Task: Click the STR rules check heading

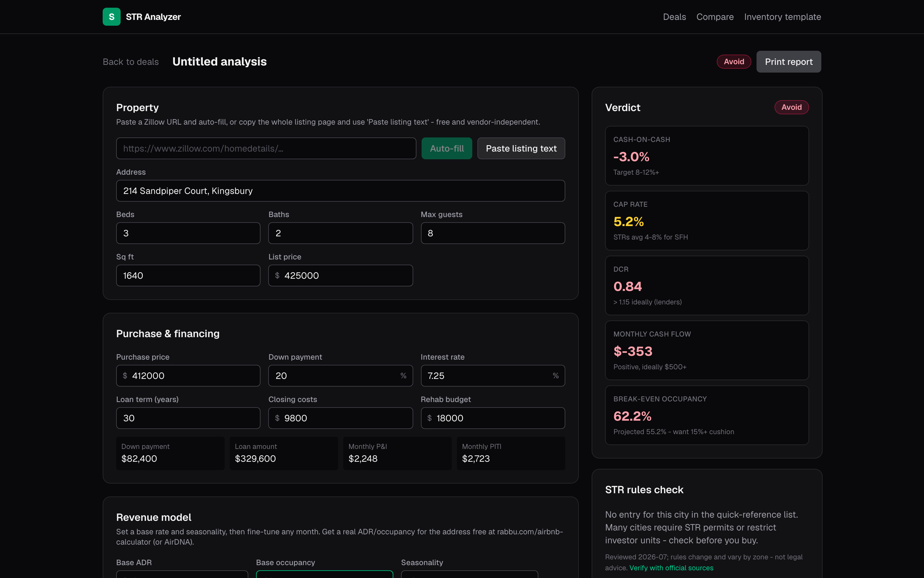Action: (x=644, y=490)
